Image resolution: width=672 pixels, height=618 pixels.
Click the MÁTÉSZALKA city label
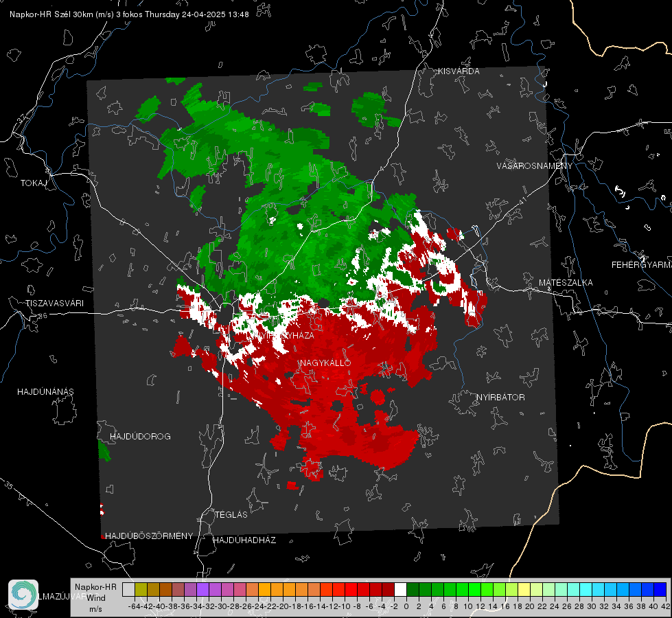point(566,283)
